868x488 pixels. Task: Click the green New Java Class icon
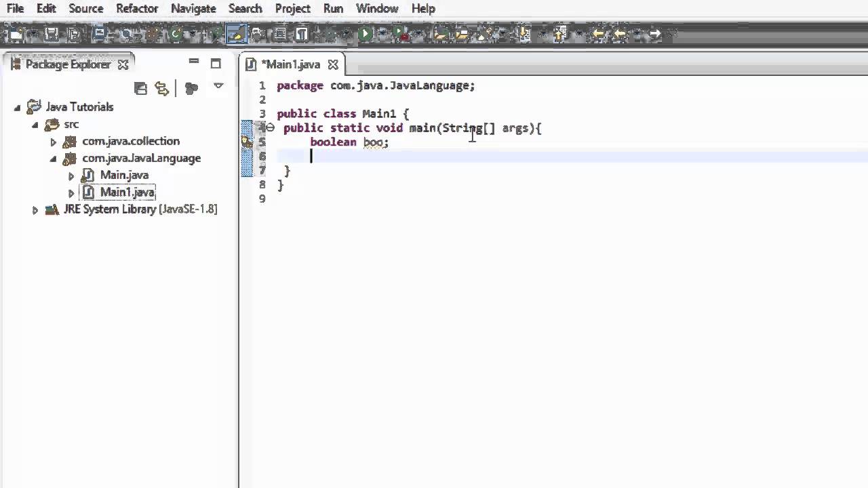click(176, 33)
